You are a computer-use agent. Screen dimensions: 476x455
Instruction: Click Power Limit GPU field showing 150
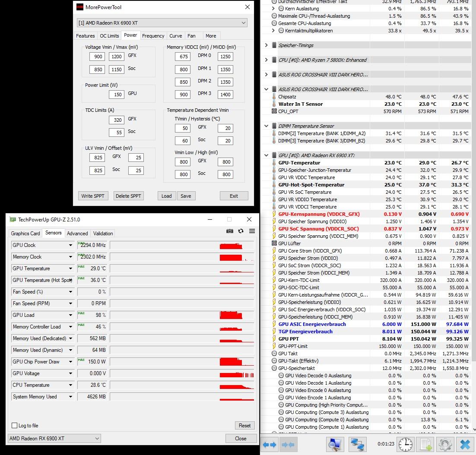click(117, 95)
